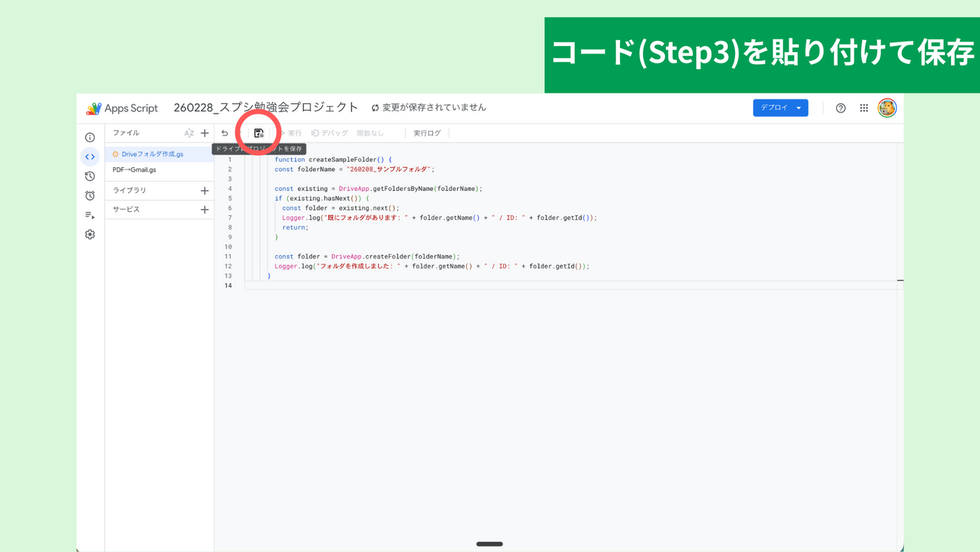Viewport: 980px width, 552px height.
Task: Click the unsaved-changes sync icon
Action: pos(376,108)
